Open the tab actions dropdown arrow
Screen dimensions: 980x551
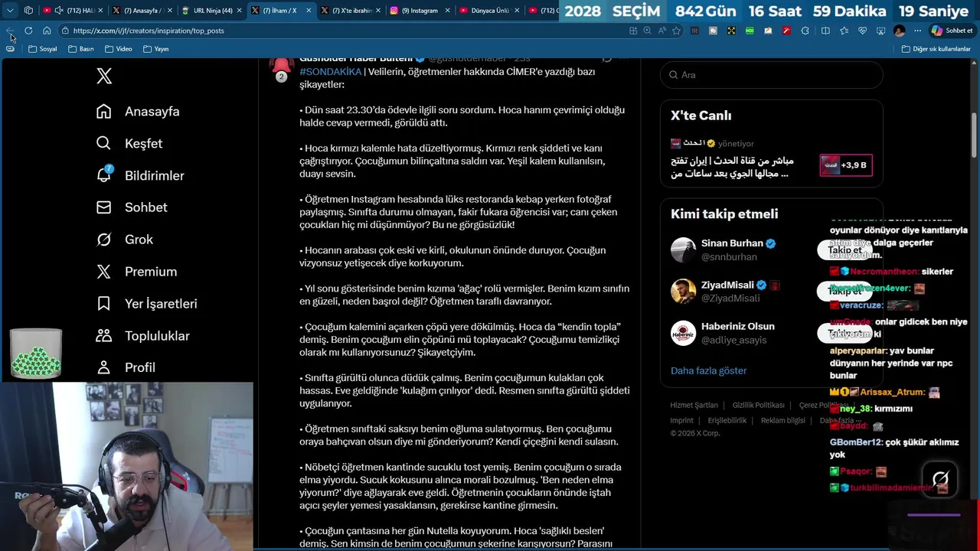pos(10,11)
